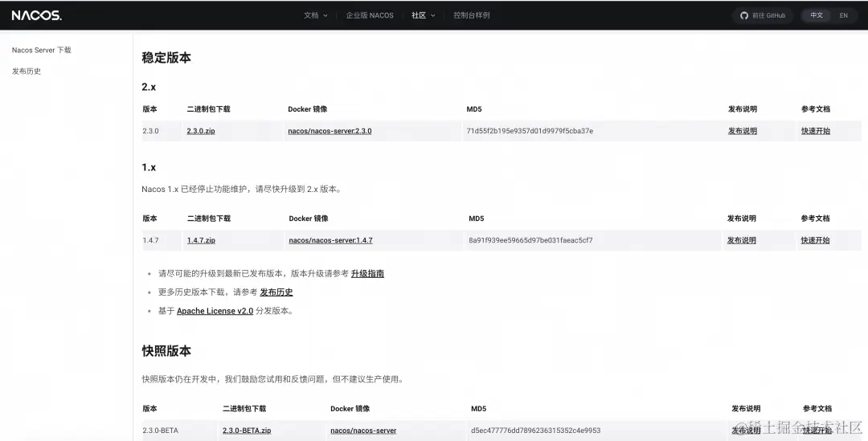Viewport: 868px width, 441px height.
Task: Open the Apache License v2.0 link
Action: (215, 311)
